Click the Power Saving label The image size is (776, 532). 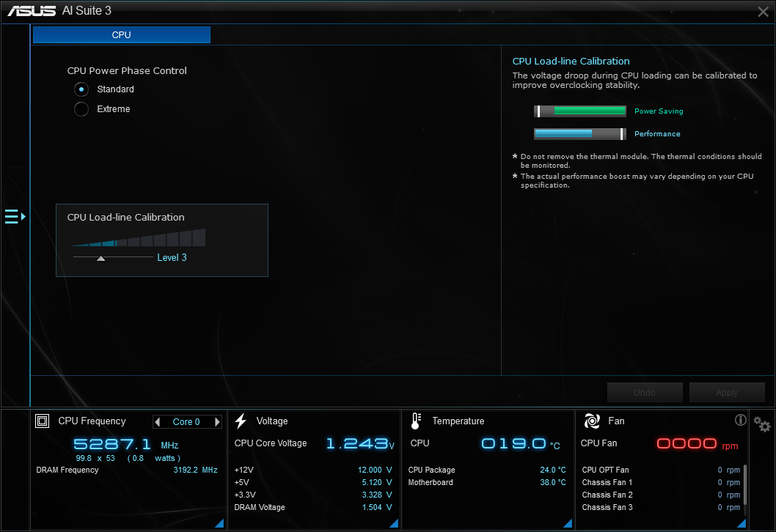[659, 111]
